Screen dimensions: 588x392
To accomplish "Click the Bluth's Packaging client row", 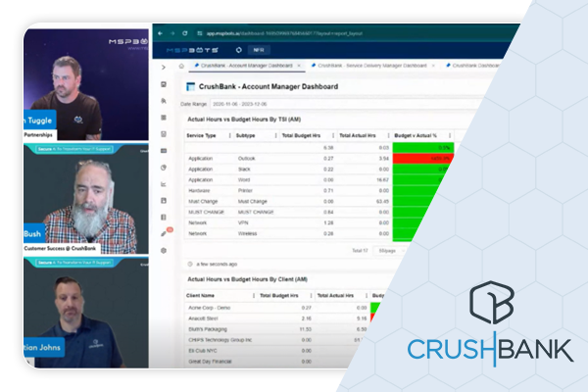I will (275, 329).
